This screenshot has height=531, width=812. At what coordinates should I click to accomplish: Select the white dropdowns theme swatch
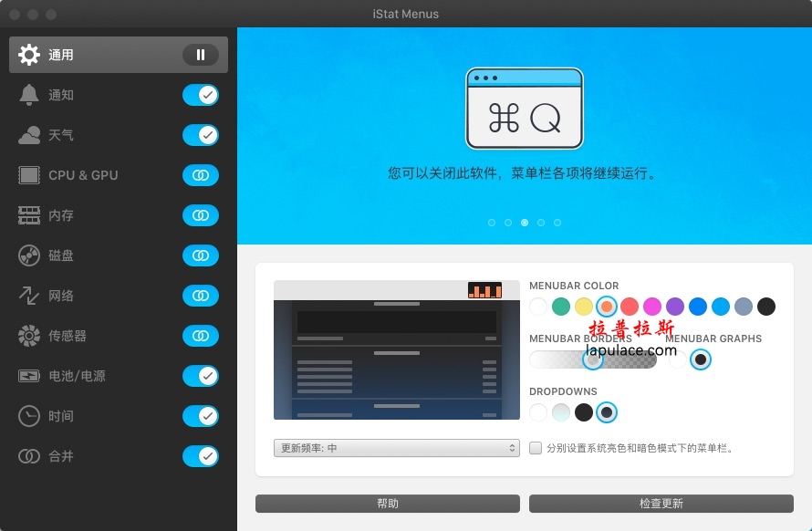[538, 412]
